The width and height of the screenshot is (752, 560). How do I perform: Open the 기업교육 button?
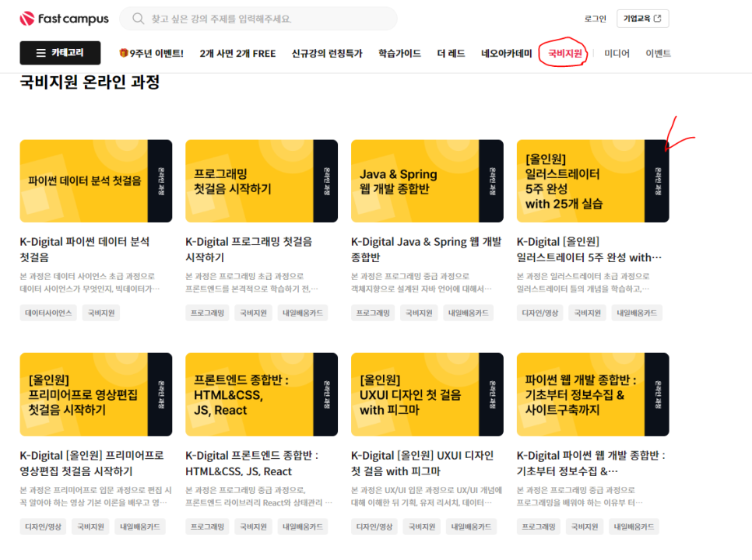[x=643, y=19]
